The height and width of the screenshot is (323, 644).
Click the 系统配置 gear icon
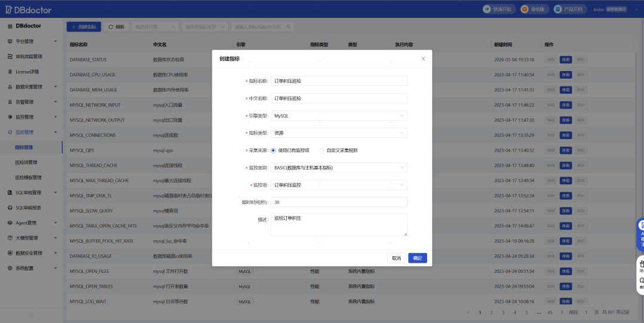click(x=10, y=268)
